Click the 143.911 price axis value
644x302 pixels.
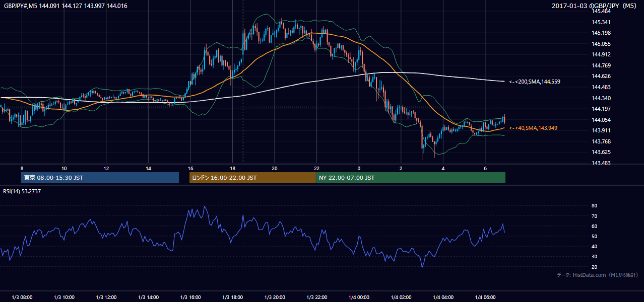(x=602, y=131)
